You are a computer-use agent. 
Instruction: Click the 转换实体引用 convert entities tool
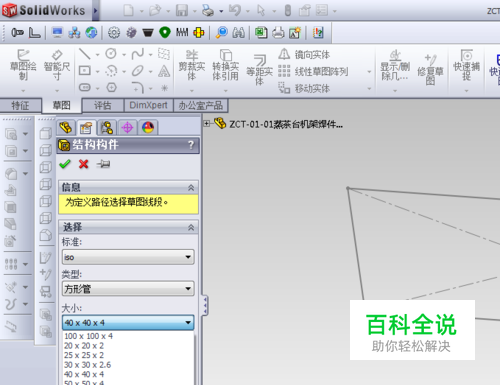point(226,65)
